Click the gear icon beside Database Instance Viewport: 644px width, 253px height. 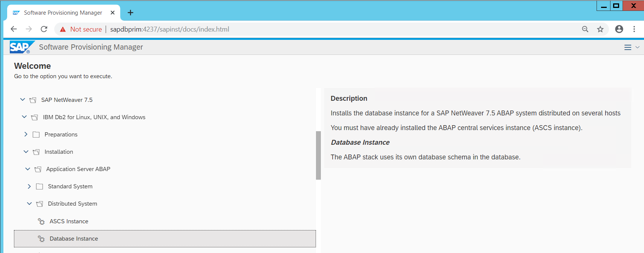tap(41, 239)
